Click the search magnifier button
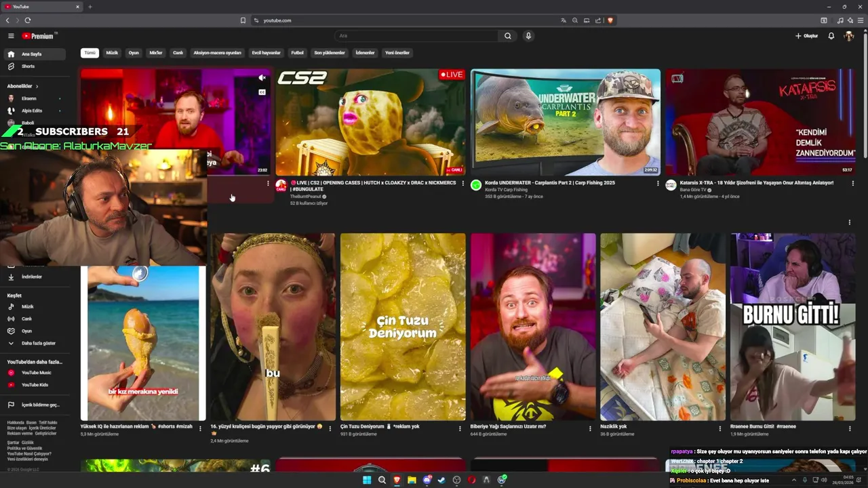 pos(507,36)
